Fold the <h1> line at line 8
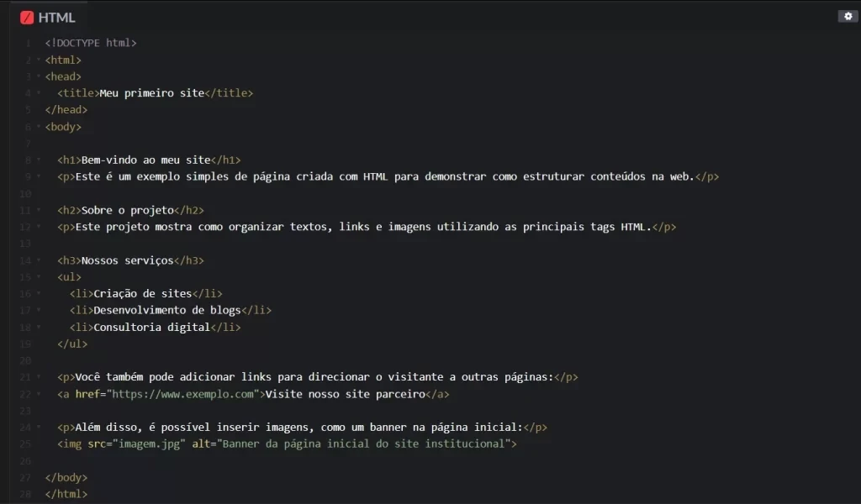The width and height of the screenshot is (861, 504). click(38, 160)
